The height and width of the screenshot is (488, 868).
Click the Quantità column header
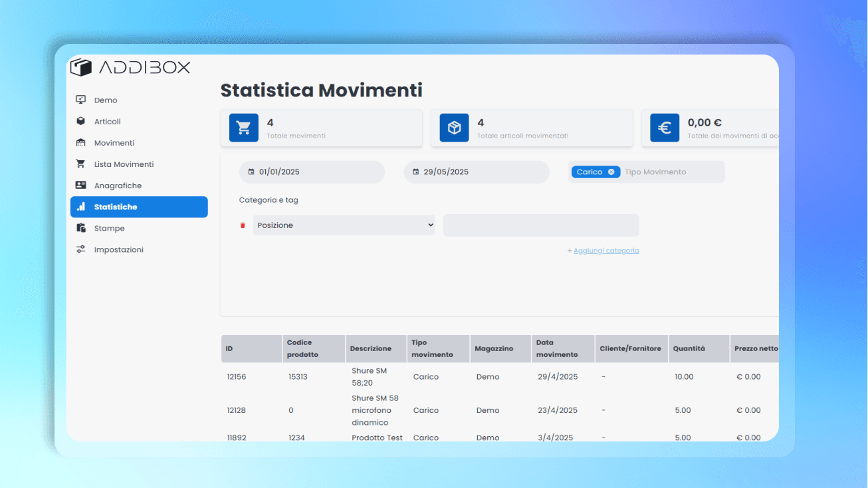click(x=699, y=348)
